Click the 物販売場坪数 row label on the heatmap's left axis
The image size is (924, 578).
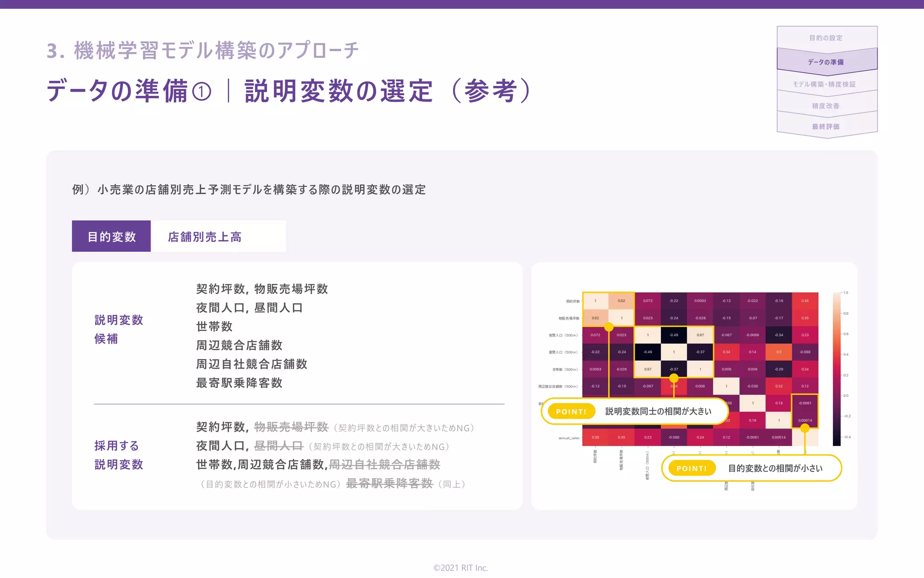point(569,318)
